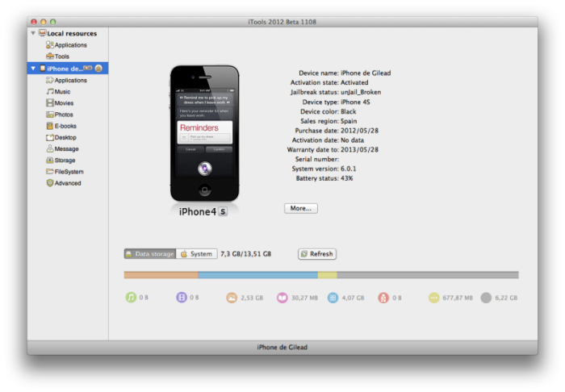Click the battery indicator icon beside iPhone de...
Viewport: 565px width, 392px height.
pos(87,68)
